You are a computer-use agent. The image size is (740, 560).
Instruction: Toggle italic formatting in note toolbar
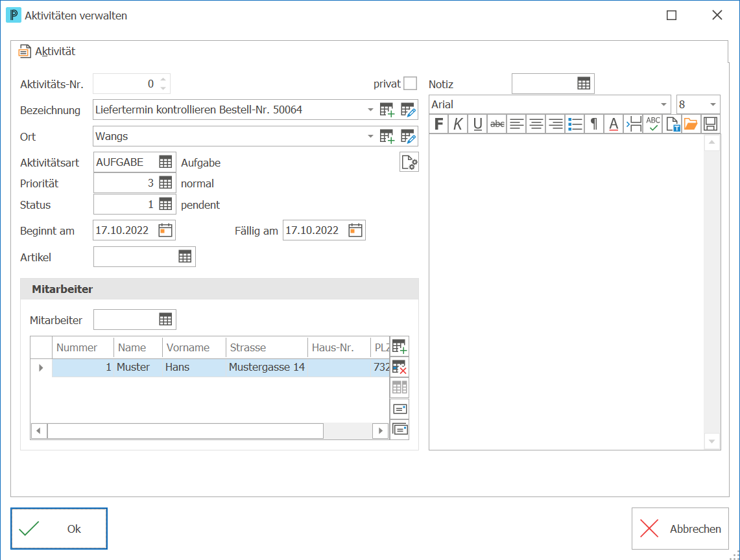click(458, 124)
